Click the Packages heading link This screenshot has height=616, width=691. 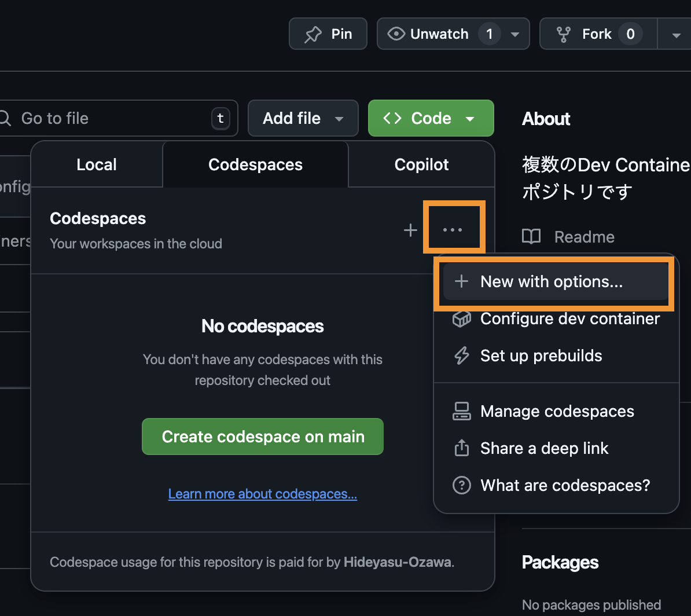point(560,562)
